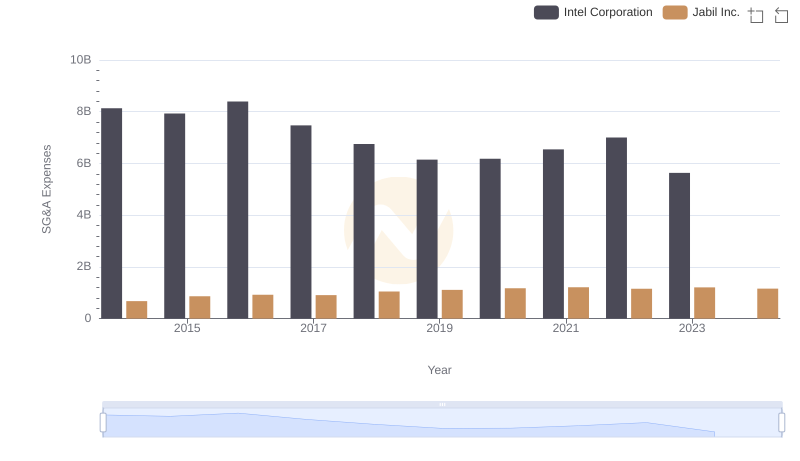Screen dimensions: 800x461
Task: Click the Year axis title
Action: (x=439, y=370)
